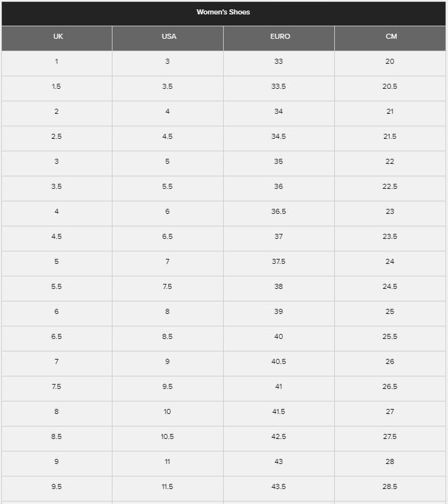
Task: Select EURO size 33 cell
Action: [x=279, y=61]
